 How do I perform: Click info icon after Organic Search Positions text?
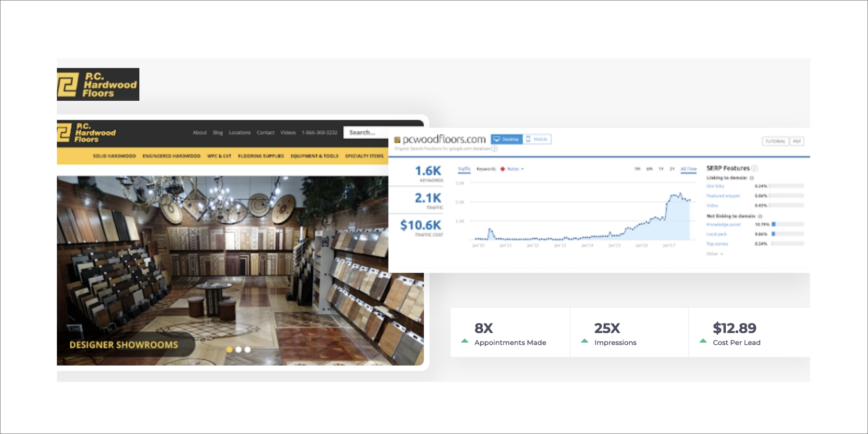pyautogui.click(x=495, y=149)
